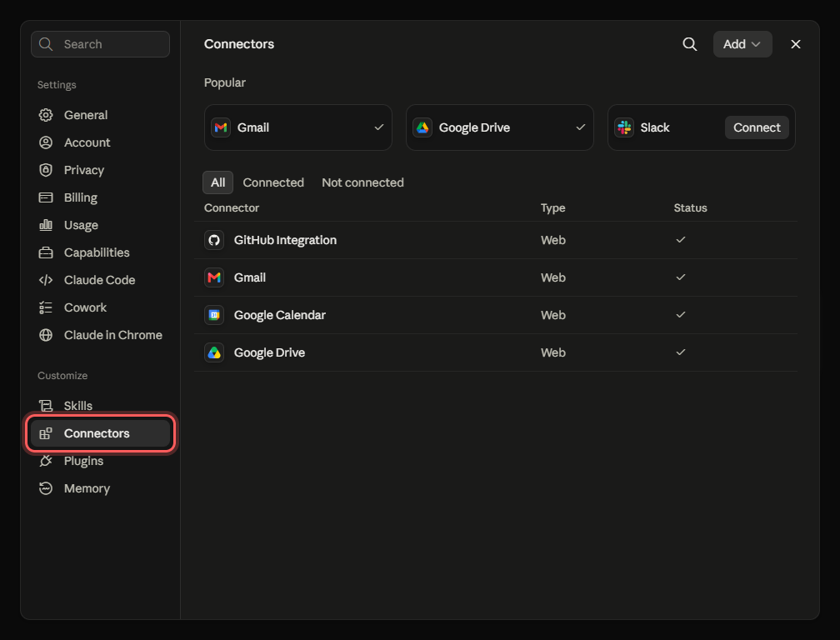Open Account settings

(100, 142)
